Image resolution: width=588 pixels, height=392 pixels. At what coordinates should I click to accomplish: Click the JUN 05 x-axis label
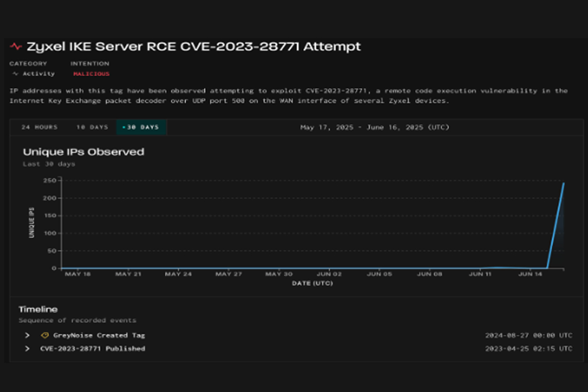click(379, 274)
